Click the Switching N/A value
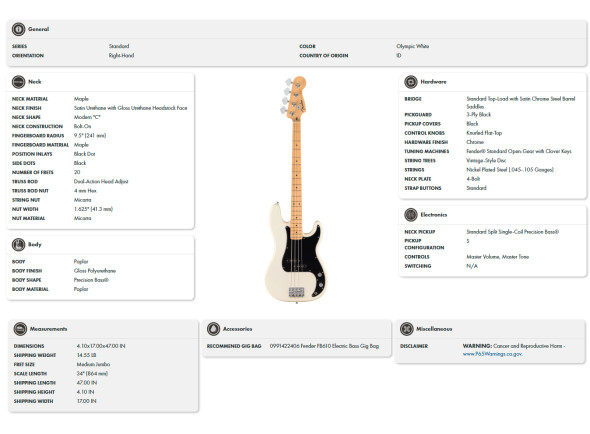This screenshot has height=434, width=590. click(x=472, y=266)
